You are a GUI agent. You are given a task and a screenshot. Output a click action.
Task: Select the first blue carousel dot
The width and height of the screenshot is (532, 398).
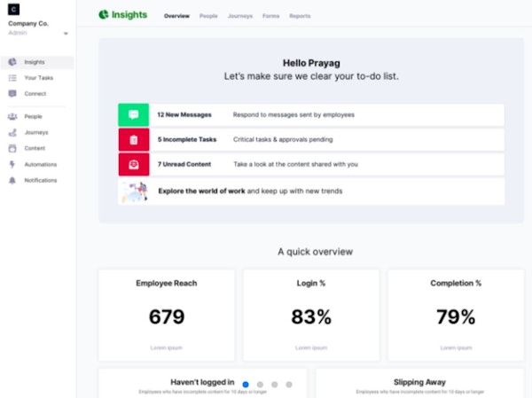(x=246, y=385)
